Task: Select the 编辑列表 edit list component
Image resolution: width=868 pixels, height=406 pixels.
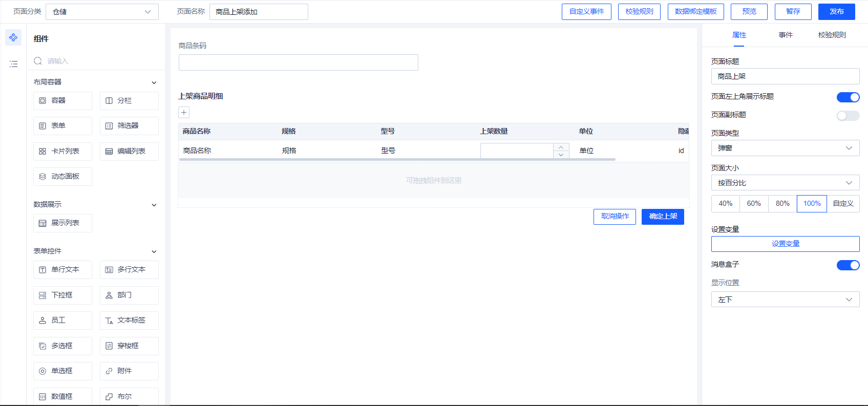Action: point(129,152)
